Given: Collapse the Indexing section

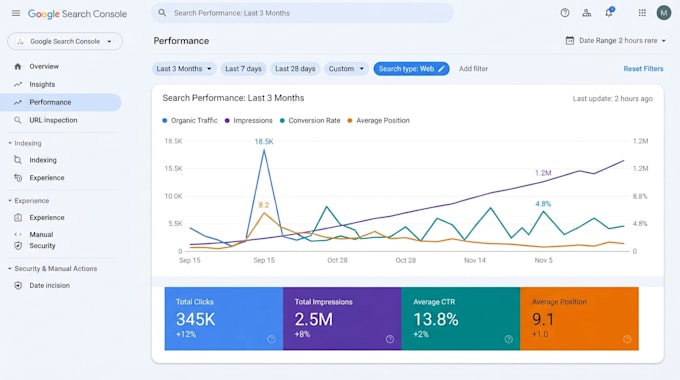Looking at the screenshot, I should [25, 143].
